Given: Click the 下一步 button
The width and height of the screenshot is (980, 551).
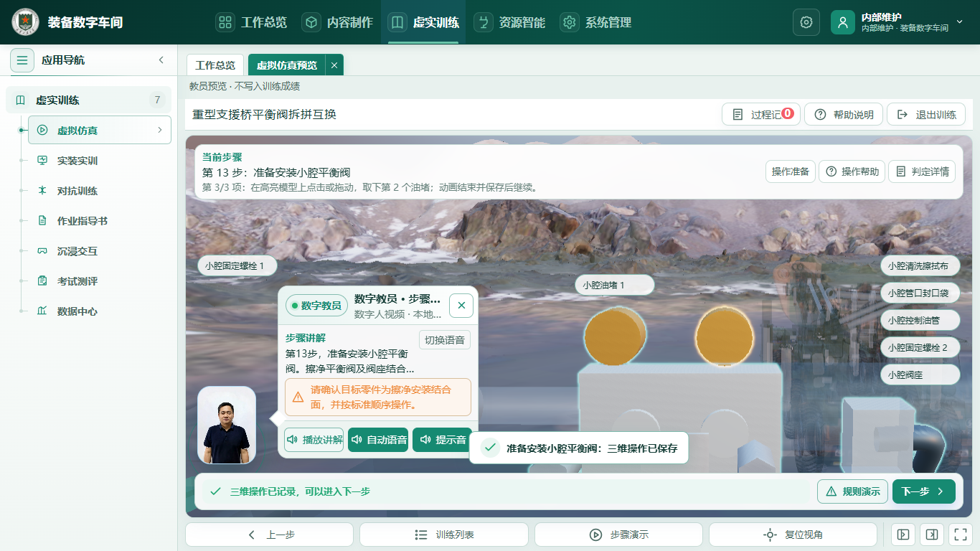Looking at the screenshot, I should [924, 491].
